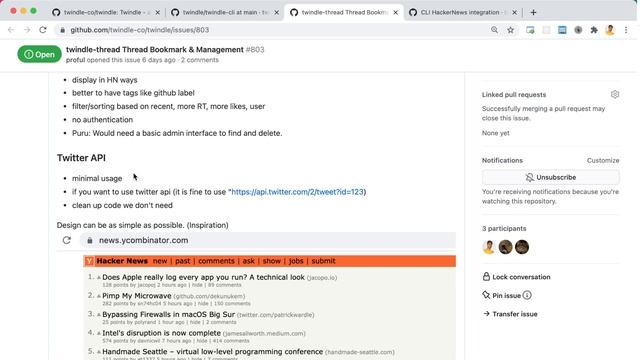Open profuI author profile link

(76, 60)
